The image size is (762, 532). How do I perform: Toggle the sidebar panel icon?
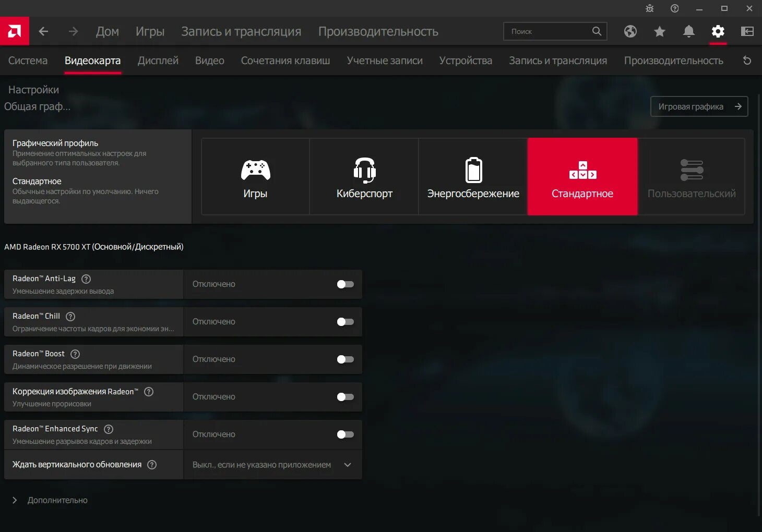pos(747,31)
